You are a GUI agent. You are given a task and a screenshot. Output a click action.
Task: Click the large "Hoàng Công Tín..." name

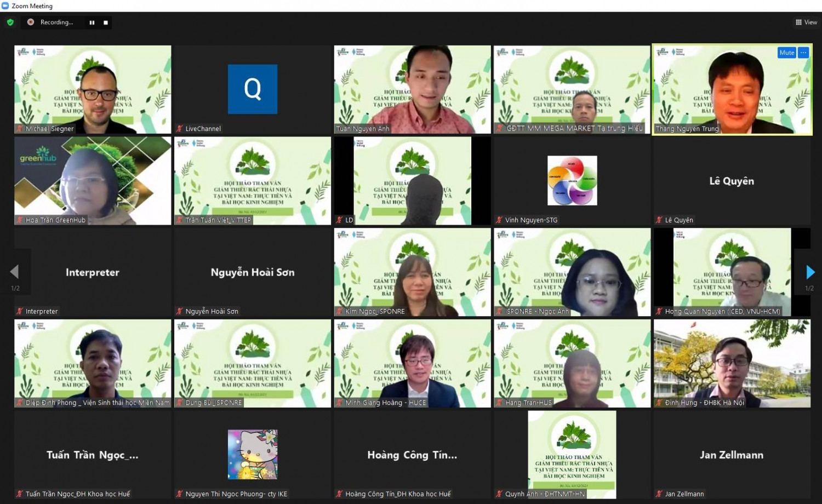(x=412, y=455)
